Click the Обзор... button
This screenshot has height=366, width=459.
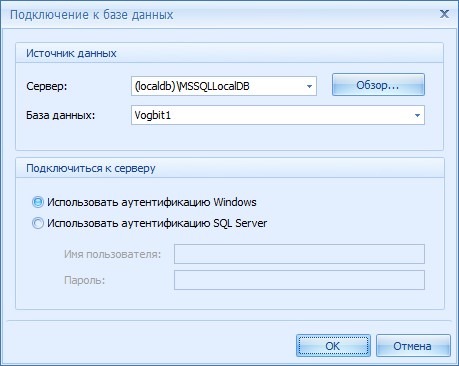(x=378, y=85)
